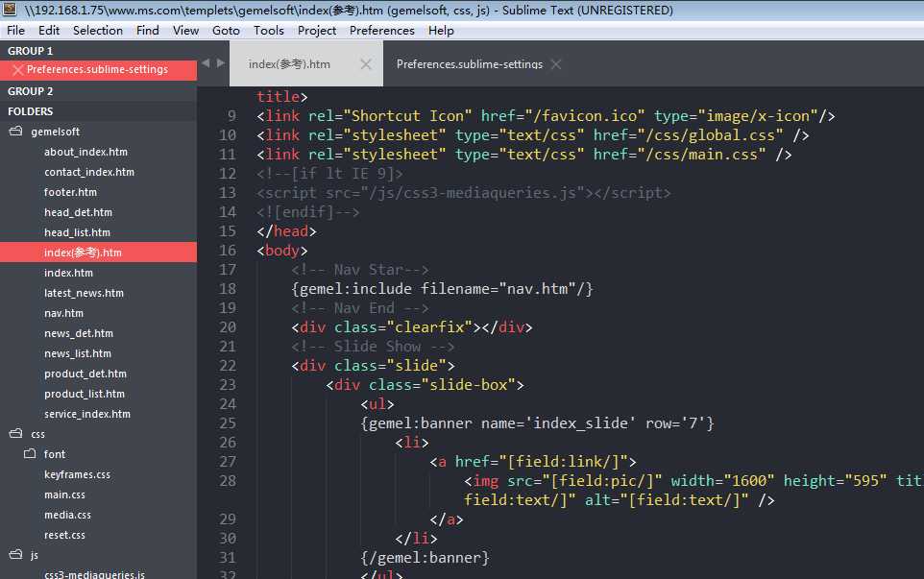The image size is (924, 579).
Task: Open main.css in sidebar
Action: pos(64,495)
